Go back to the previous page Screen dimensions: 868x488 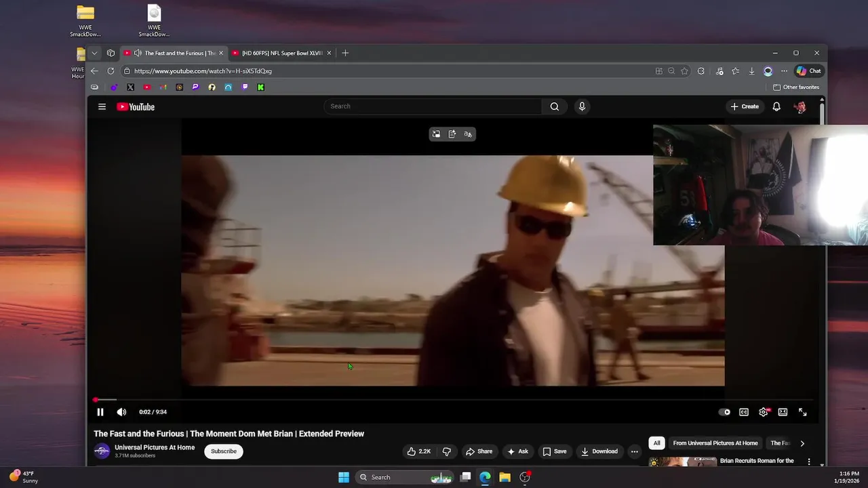(x=94, y=70)
